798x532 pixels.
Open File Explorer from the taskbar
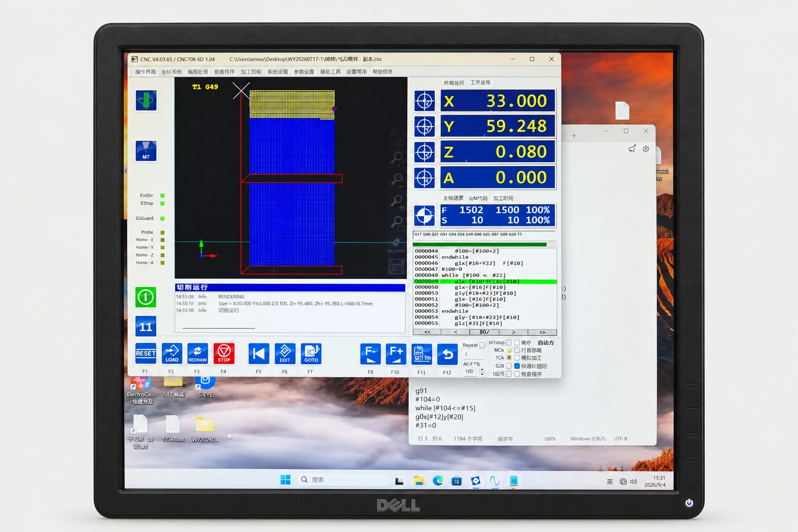tap(419, 481)
